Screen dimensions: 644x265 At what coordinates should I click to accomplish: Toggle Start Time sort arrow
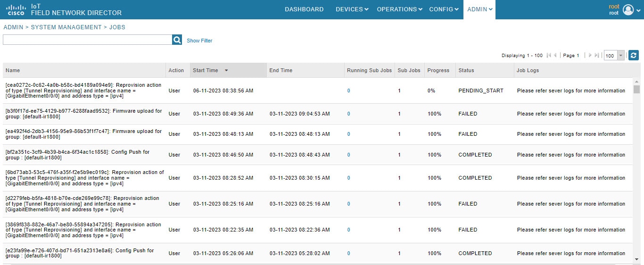pos(226,70)
